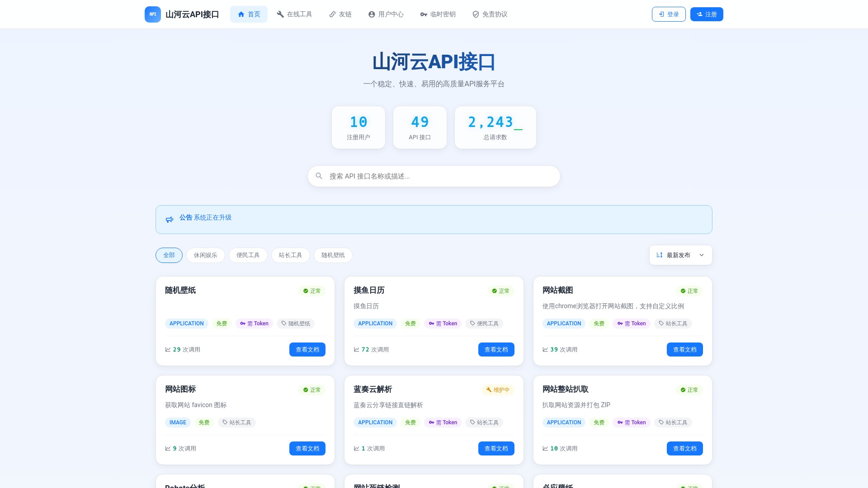View docs for 随机壁纸 API
The image size is (868, 488).
[x=307, y=349]
